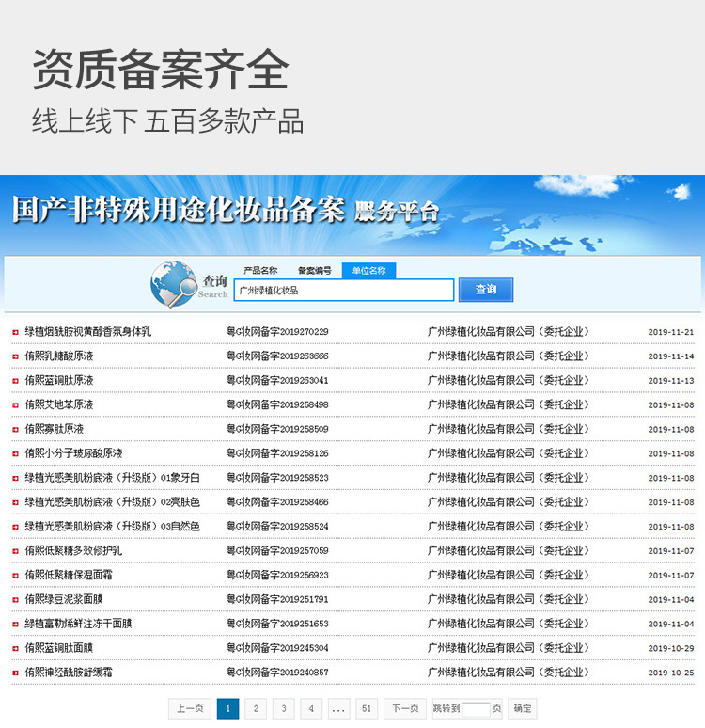Select the 备案编号 search tab
This screenshot has width=705, height=728.
coord(314,270)
